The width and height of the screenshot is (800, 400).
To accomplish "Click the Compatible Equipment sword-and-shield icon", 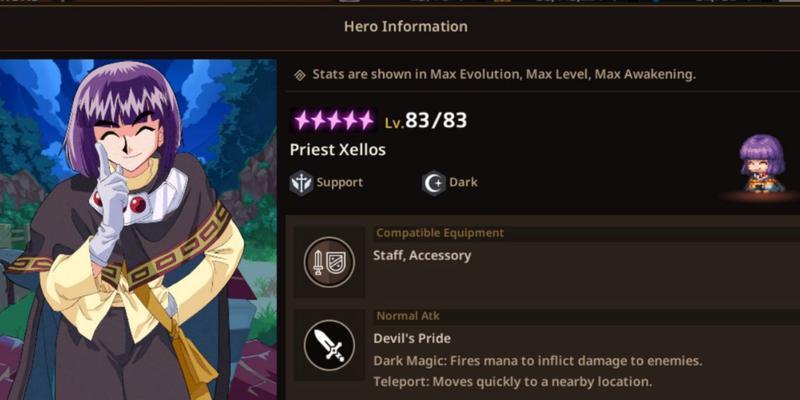I will click(x=329, y=262).
